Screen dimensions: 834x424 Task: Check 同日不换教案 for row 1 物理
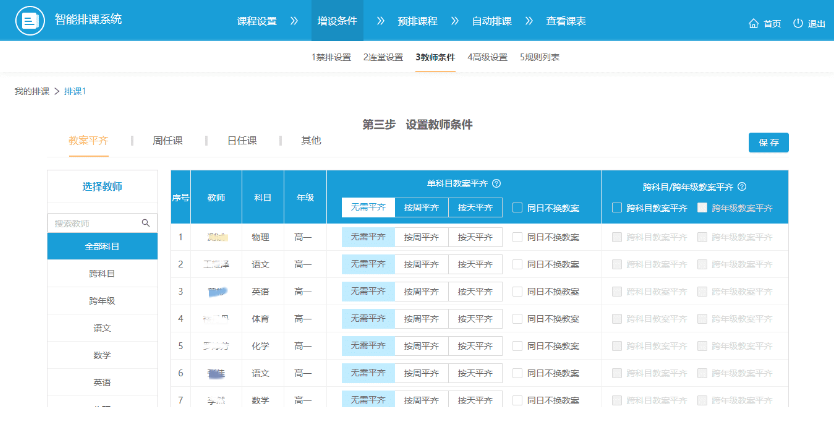point(518,237)
